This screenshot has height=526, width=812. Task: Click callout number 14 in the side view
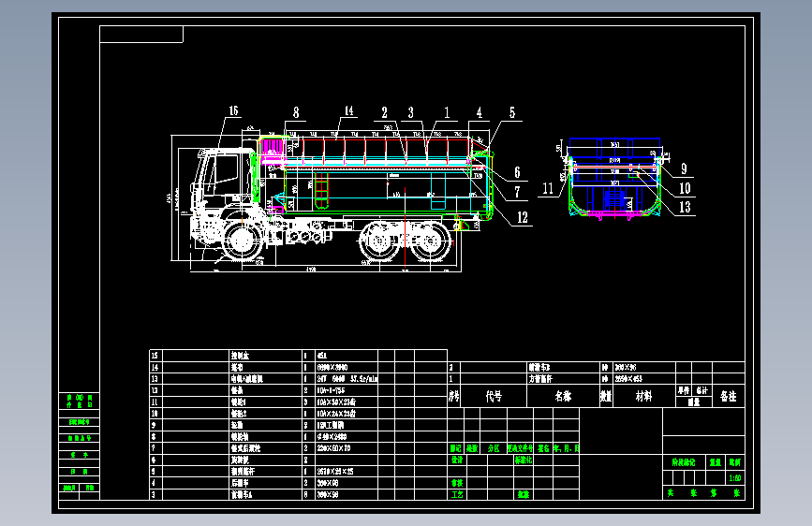pos(349,110)
